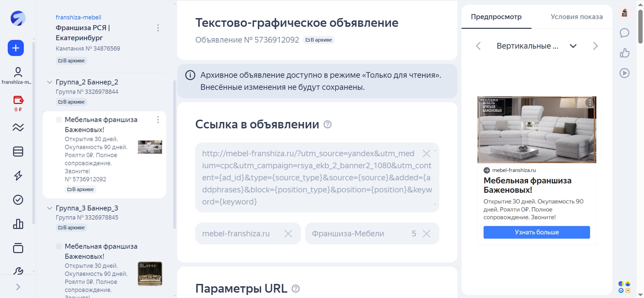This screenshot has height=298, width=644.
Task: Open the campaigns list icon in sidebar
Action: pyautogui.click(x=18, y=152)
